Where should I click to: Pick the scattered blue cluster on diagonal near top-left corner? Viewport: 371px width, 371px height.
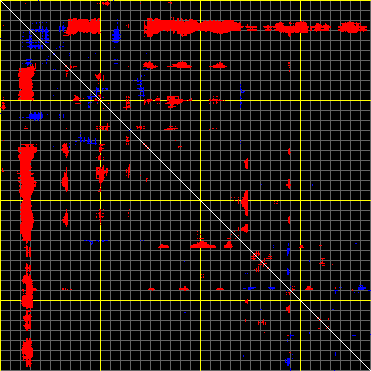point(37,36)
